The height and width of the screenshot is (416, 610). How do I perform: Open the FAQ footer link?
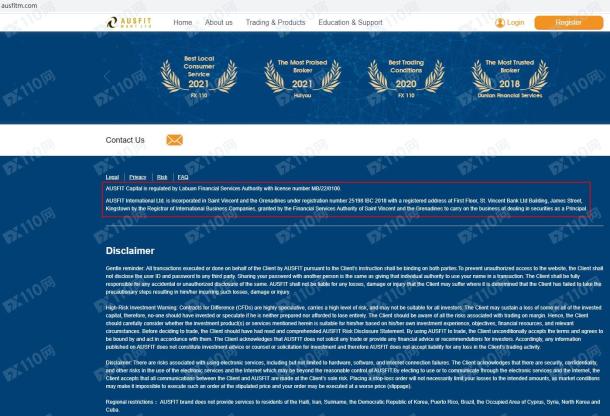click(183, 177)
